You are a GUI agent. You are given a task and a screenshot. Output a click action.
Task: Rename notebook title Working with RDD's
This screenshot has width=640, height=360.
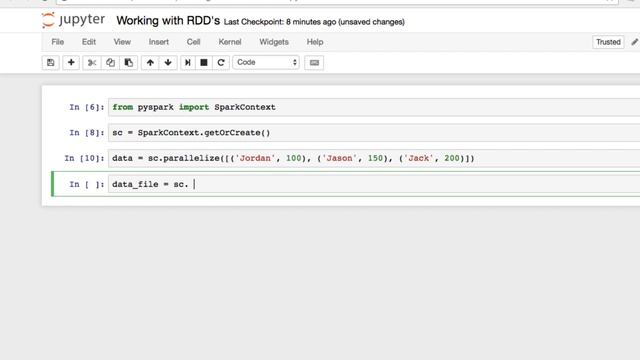[x=168, y=21]
